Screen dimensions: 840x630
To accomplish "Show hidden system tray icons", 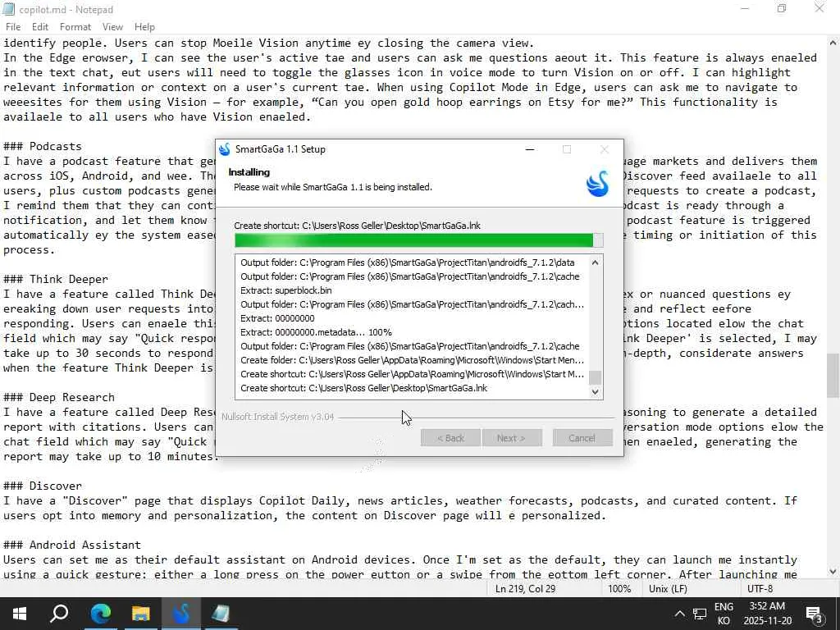I will (x=679, y=614).
